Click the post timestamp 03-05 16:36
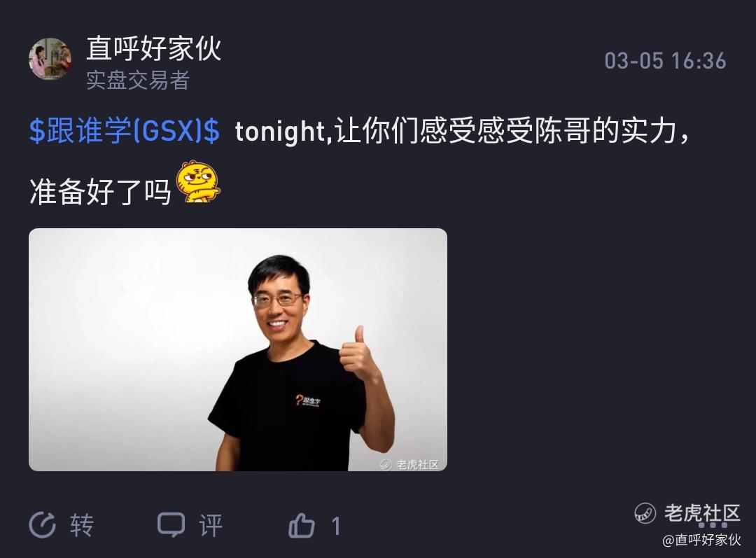This screenshot has width=756, height=558. point(666,61)
